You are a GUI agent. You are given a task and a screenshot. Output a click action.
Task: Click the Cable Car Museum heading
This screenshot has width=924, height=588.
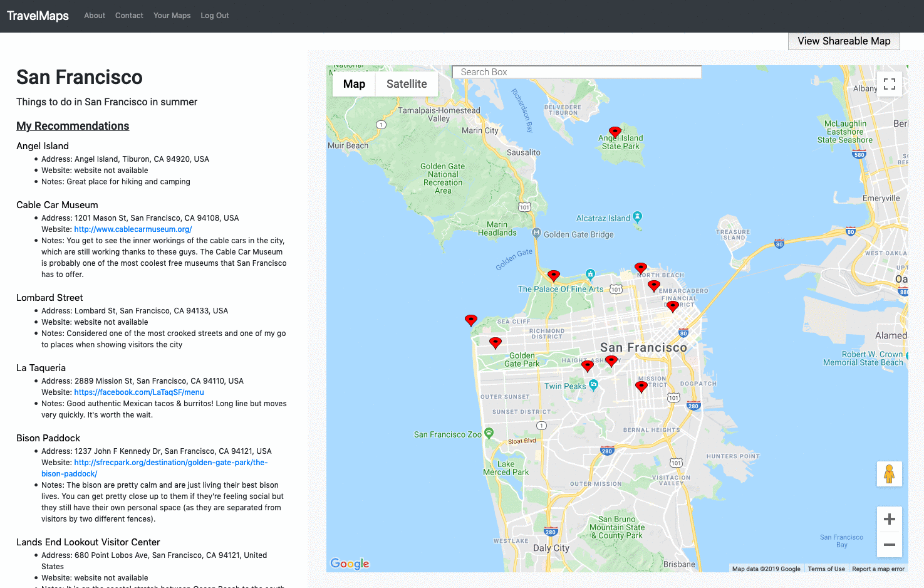tap(57, 205)
